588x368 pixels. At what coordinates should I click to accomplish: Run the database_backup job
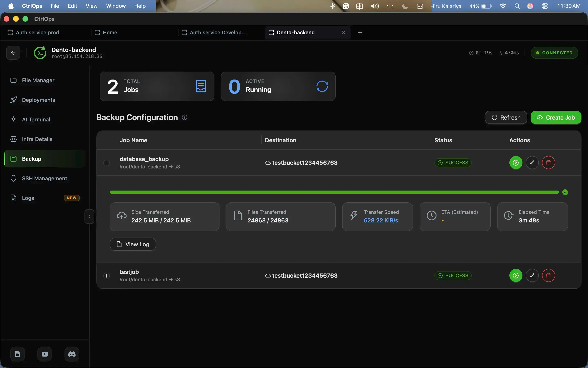pyautogui.click(x=516, y=163)
